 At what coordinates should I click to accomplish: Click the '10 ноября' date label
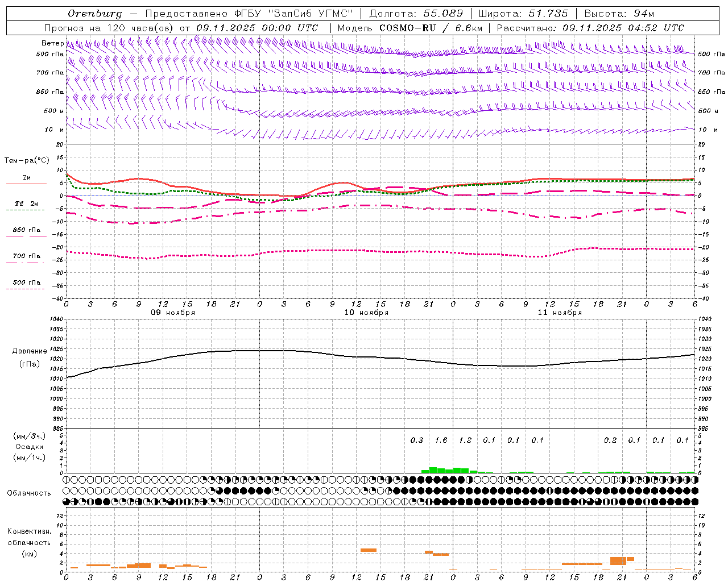click(x=366, y=313)
